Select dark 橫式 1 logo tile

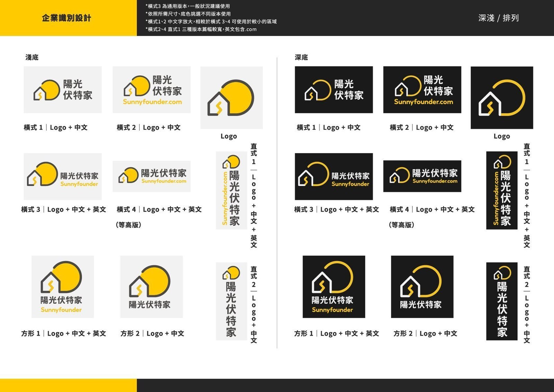click(334, 90)
